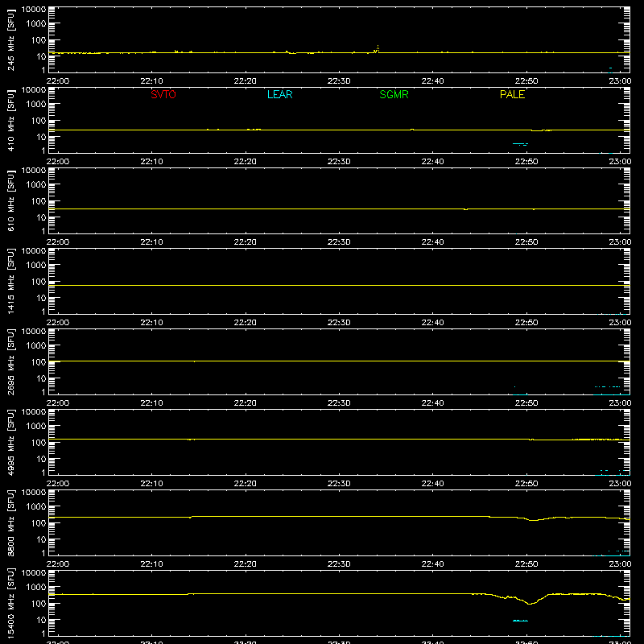Select the "610 MHz [SFU]" axis title
The height and width of the screenshot is (644, 644).
click(10, 200)
